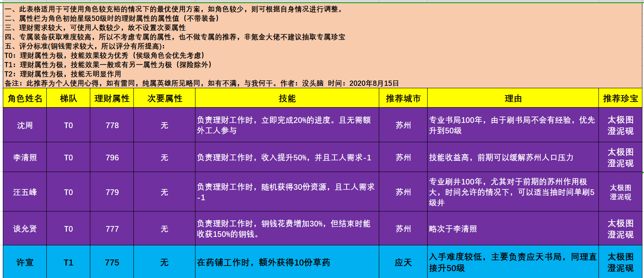The image size is (644, 278).
Task: Click the 梯队 column header cell
Action: click(x=69, y=98)
